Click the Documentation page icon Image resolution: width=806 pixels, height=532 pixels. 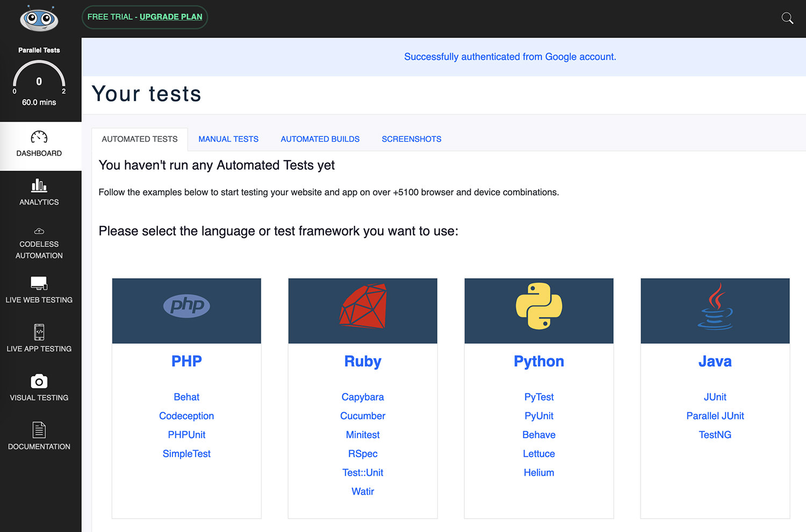click(39, 430)
